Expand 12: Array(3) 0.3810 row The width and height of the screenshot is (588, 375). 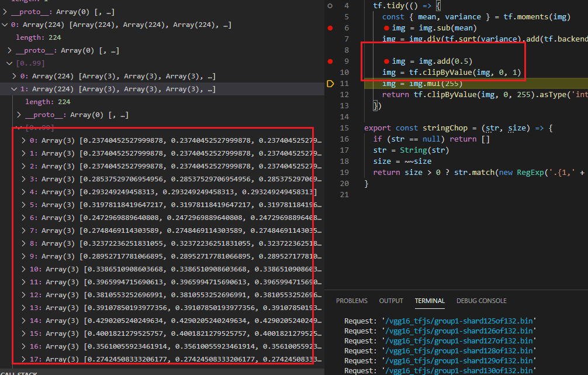click(x=23, y=295)
